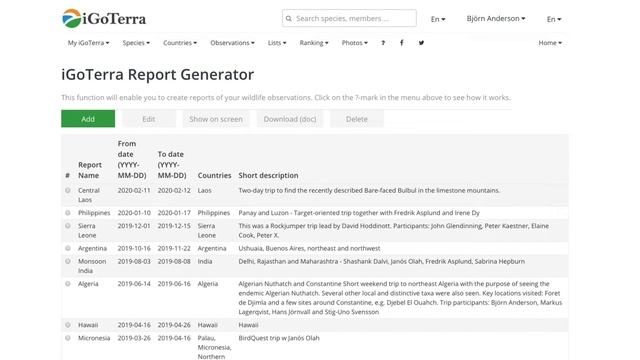Select the Sierra Leone report radio button

68,226
